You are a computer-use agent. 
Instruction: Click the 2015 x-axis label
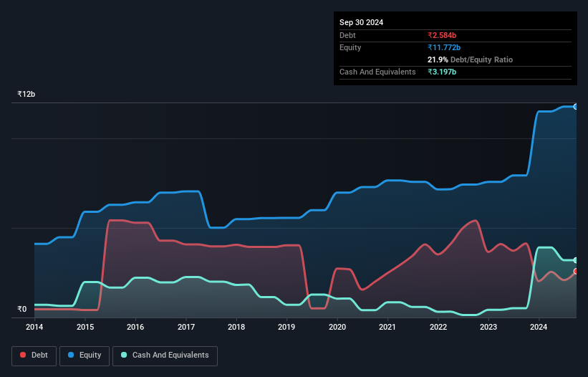[x=85, y=327]
